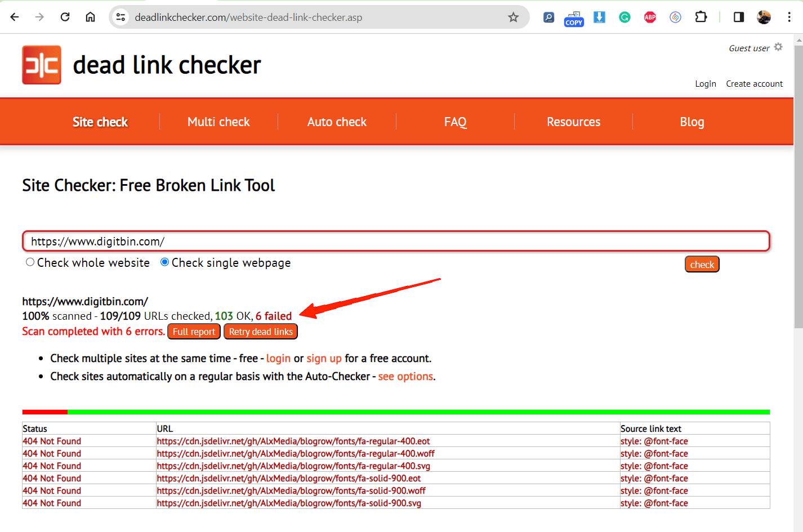The width and height of the screenshot is (803, 532).
Task: Open the see options link
Action: click(x=405, y=377)
